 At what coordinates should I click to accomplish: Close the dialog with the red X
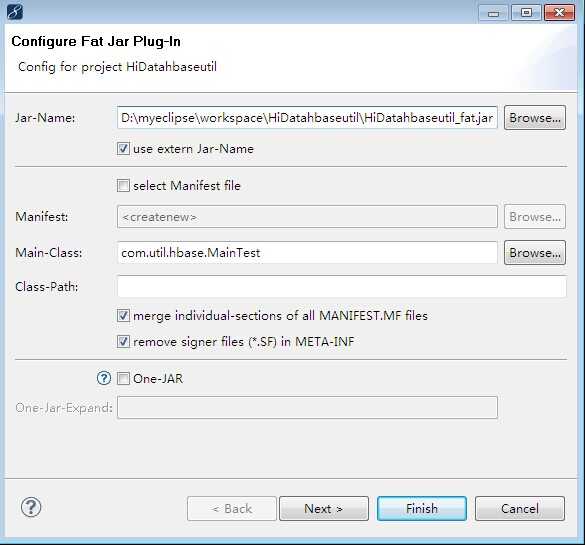coord(559,13)
